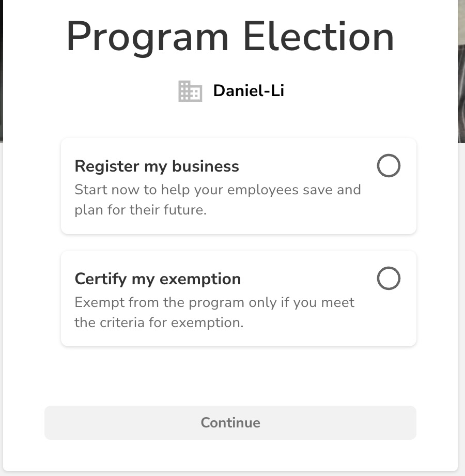465x476 pixels.
Task: Click the building icon beside Daniel-Li
Action: (x=190, y=91)
